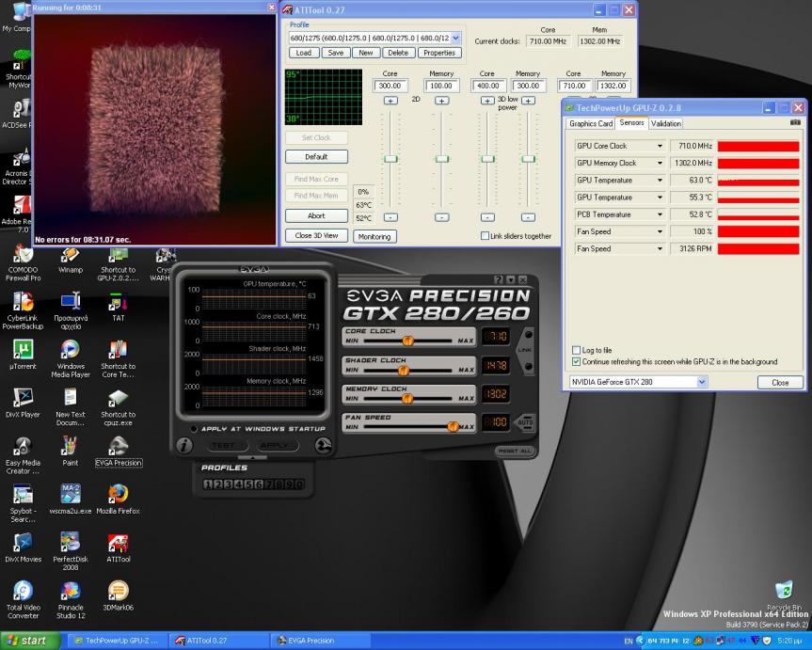Select the Sensors tab in GPU-Z
This screenshot has width=812, height=650.
(x=631, y=122)
